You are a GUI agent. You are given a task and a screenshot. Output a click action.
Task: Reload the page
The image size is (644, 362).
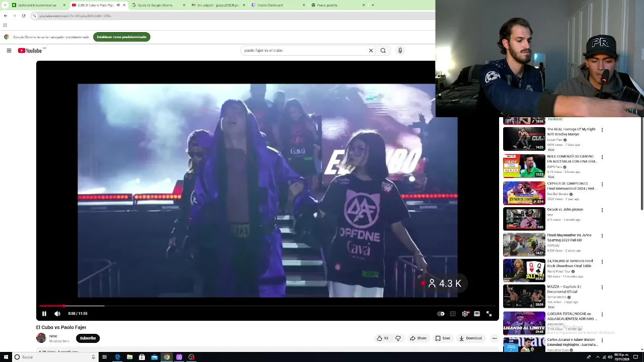(x=23, y=16)
